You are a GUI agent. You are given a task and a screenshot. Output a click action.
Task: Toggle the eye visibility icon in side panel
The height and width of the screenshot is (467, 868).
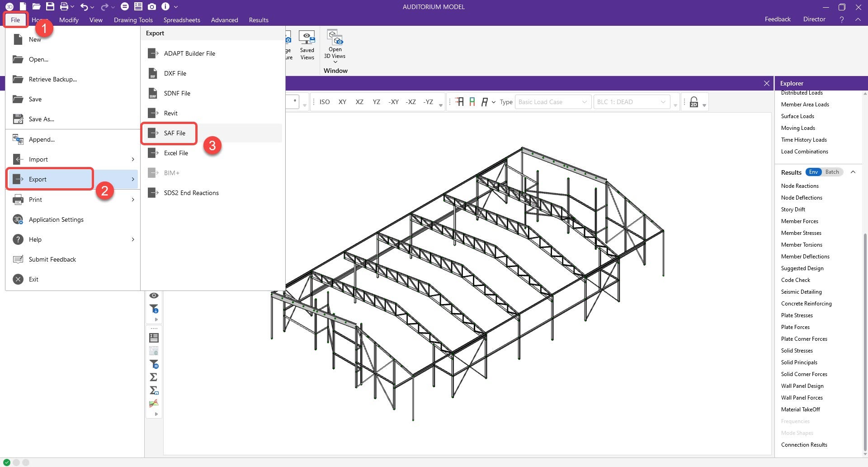154,295
